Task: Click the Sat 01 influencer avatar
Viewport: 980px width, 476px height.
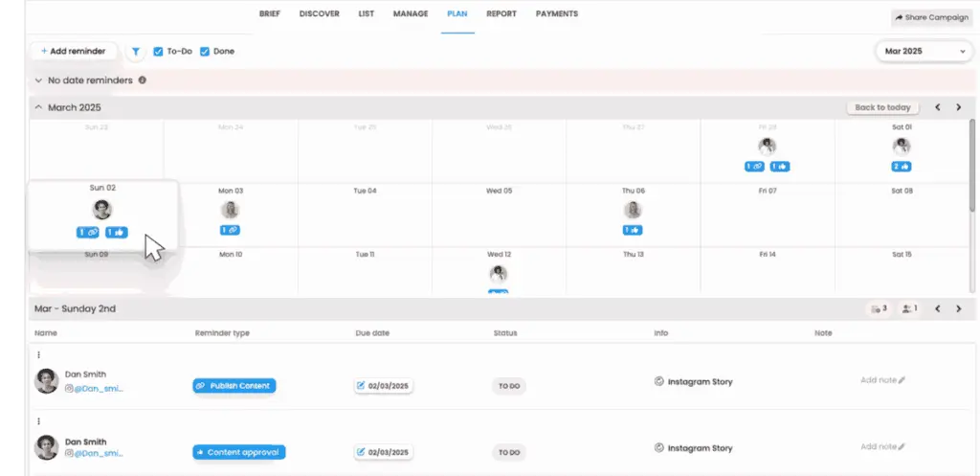Action: [902, 147]
